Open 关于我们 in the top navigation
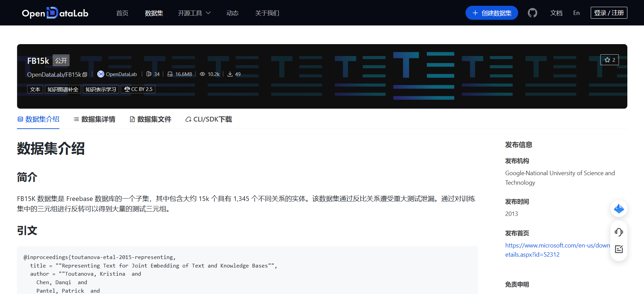644x294 pixels. click(267, 13)
